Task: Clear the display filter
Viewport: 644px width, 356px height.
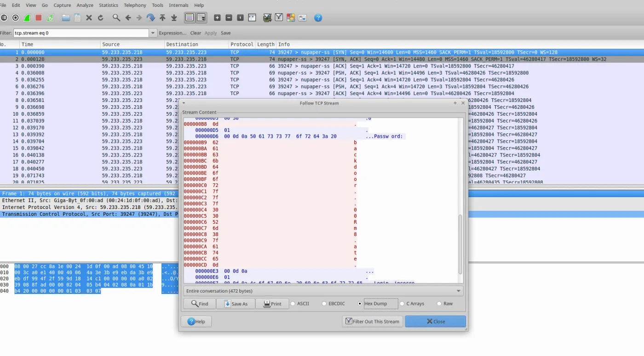Action: [x=195, y=33]
